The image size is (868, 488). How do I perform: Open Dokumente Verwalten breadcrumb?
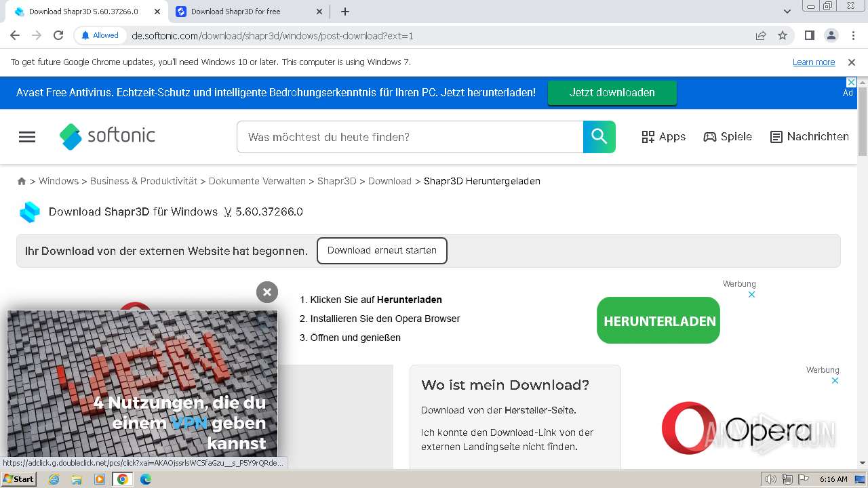pos(257,181)
